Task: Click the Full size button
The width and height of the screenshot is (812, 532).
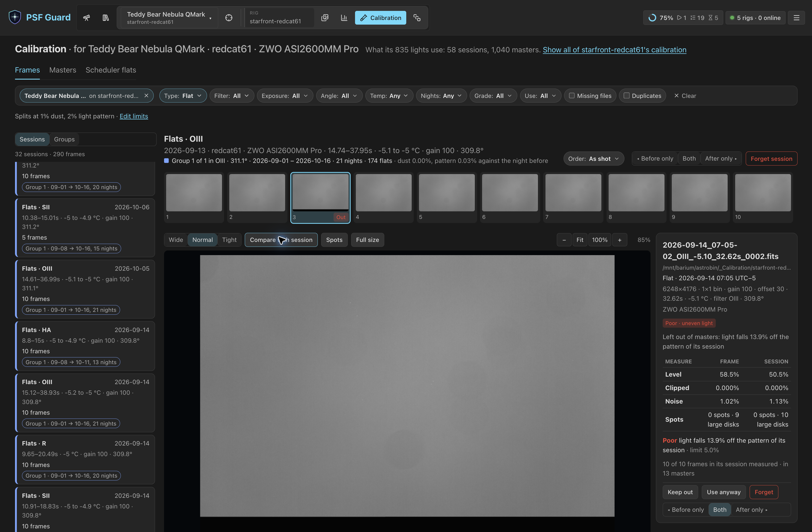Action: [367, 240]
